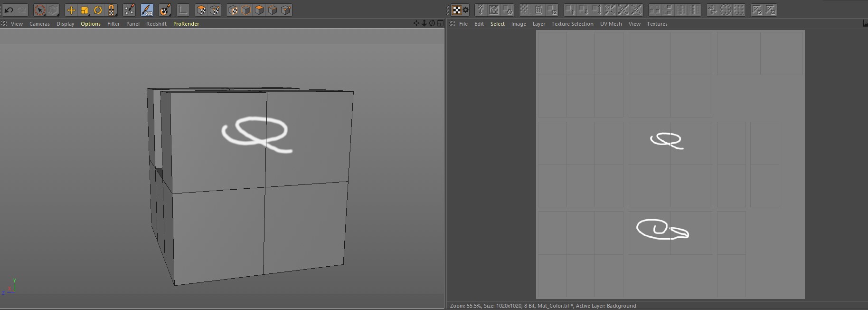This screenshot has width=868, height=310.
Task: Open the Texture Selection menu
Action: coord(572,24)
